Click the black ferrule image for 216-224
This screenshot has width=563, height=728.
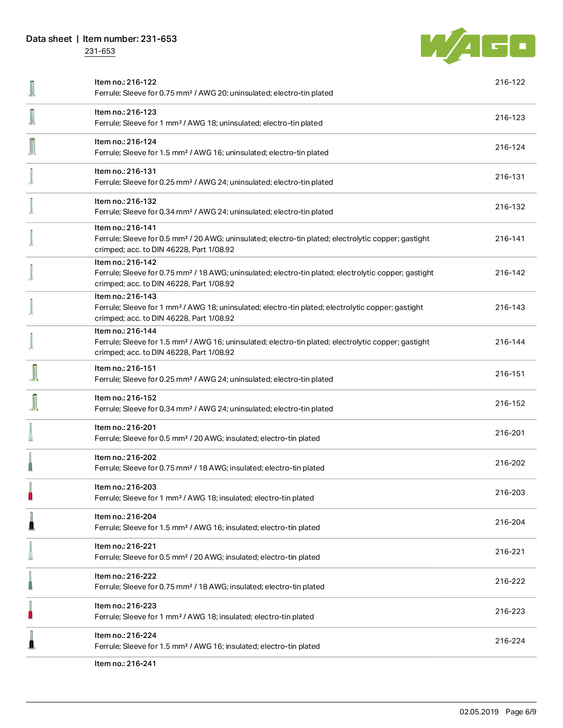[x=31, y=640]
